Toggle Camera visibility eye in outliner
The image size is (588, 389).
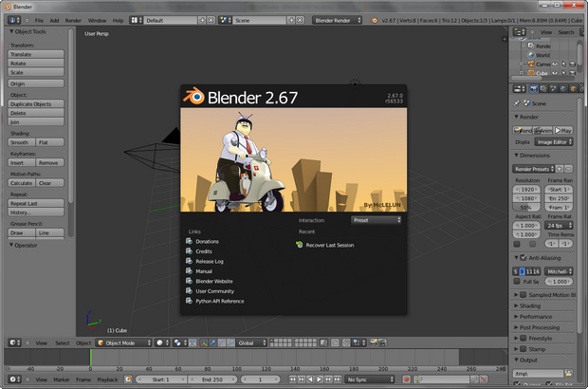(x=555, y=65)
